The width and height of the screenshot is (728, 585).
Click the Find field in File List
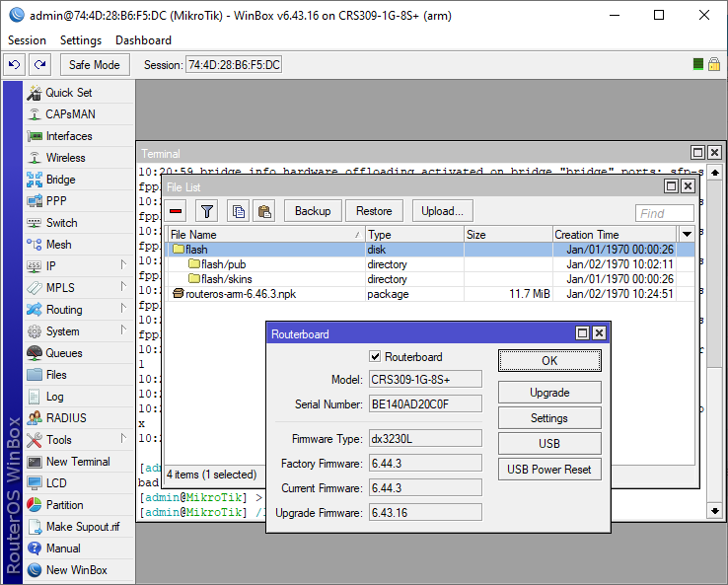tap(665, 213)
